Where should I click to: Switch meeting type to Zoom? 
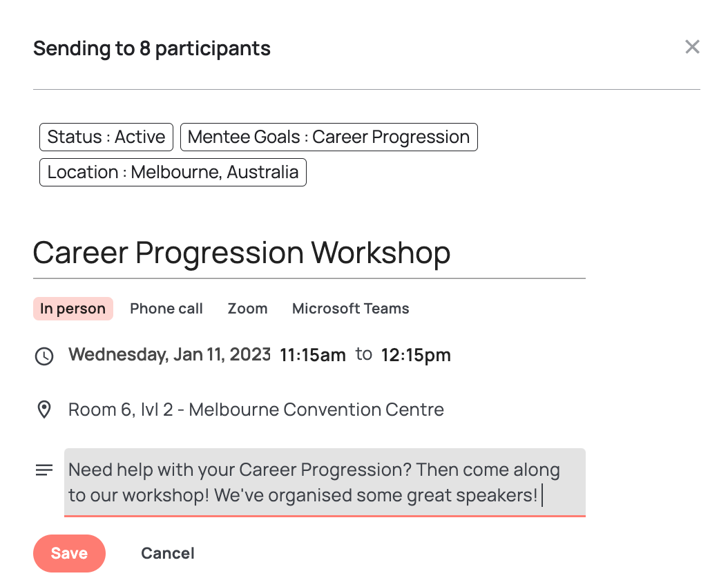[x=247, y=309]
